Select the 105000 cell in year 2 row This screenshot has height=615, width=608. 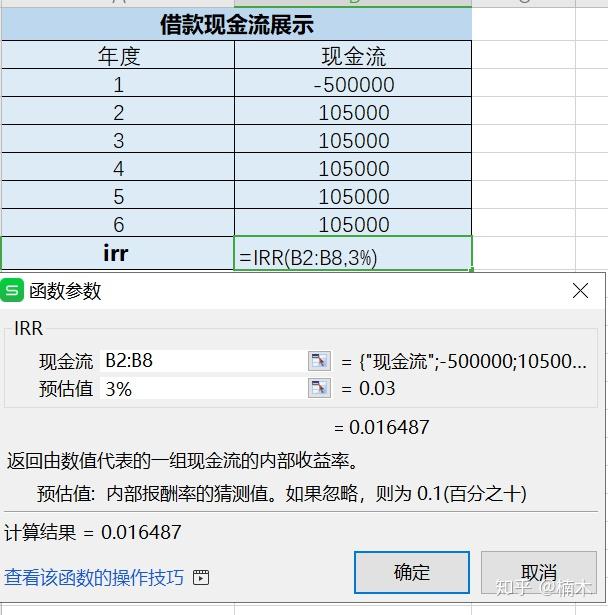pos(353,111)
